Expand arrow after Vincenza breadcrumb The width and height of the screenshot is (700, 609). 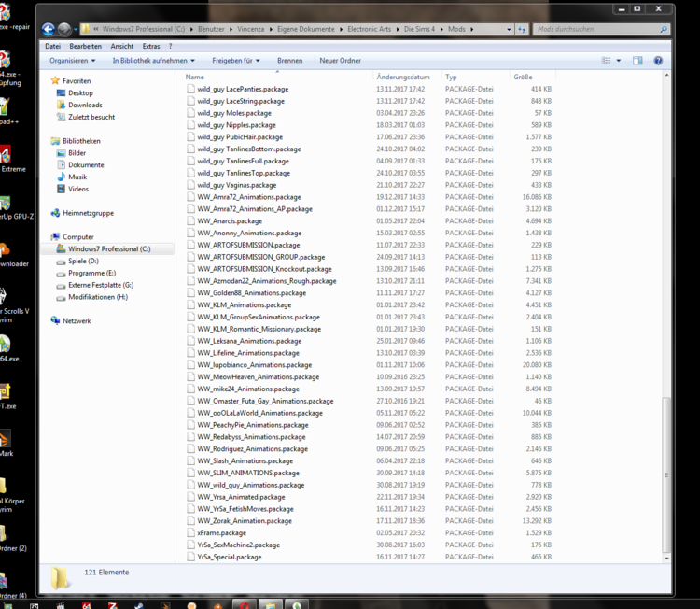tap(271, 30)
